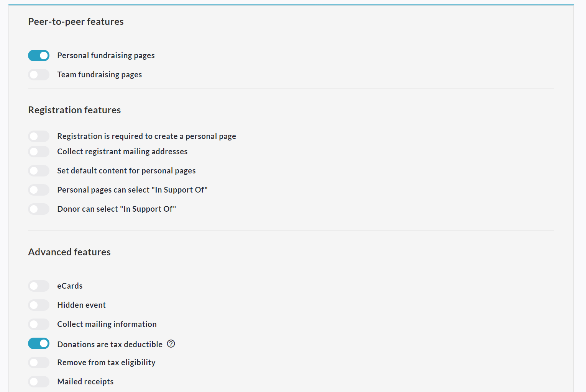
Task: Enable Team fundraising pages toggle
Action: 39,75
